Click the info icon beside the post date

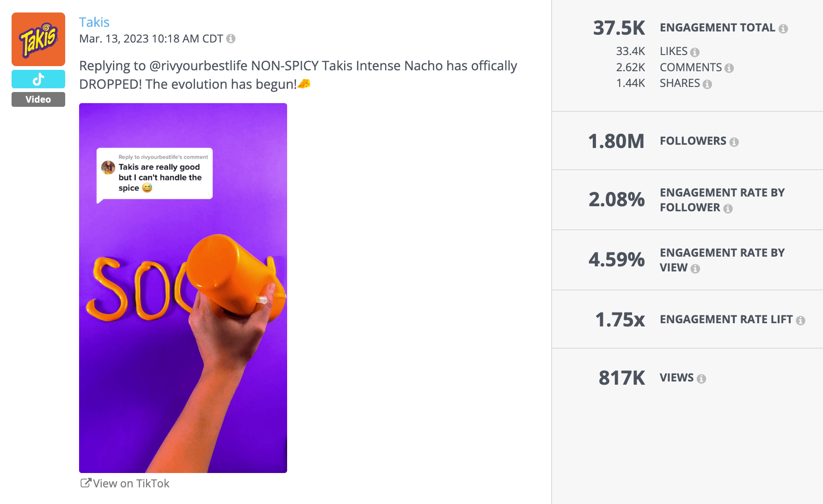231,39
